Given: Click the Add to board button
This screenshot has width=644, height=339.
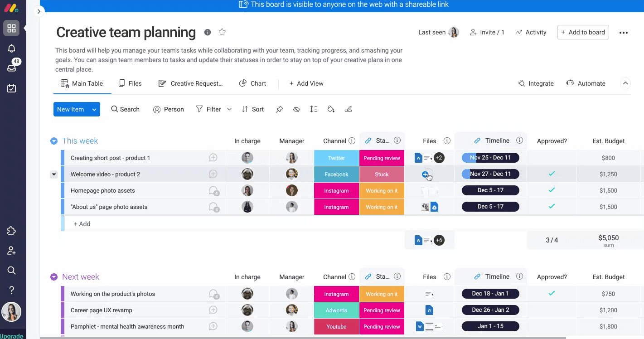Looking at the screenshot, I should 583,32.
